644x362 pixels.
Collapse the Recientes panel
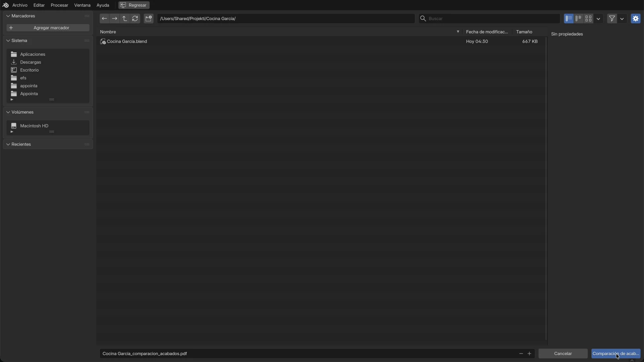click(8, 144)
